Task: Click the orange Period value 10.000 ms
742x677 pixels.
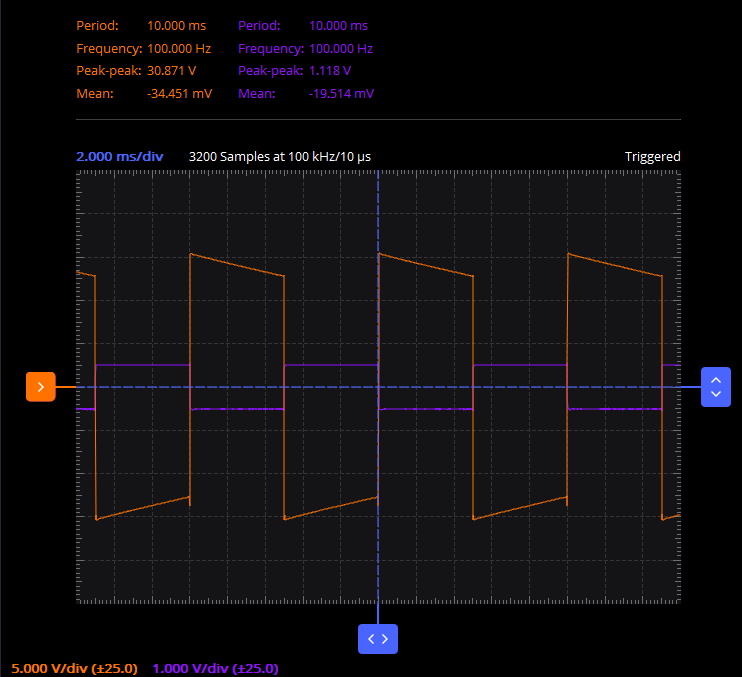Action: click(177, 26)
